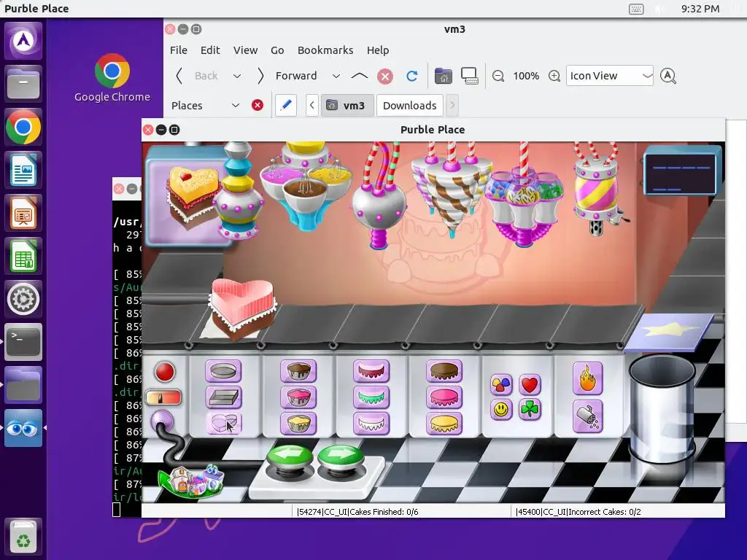Launch Chrome from the dock

tap(23, 127)
